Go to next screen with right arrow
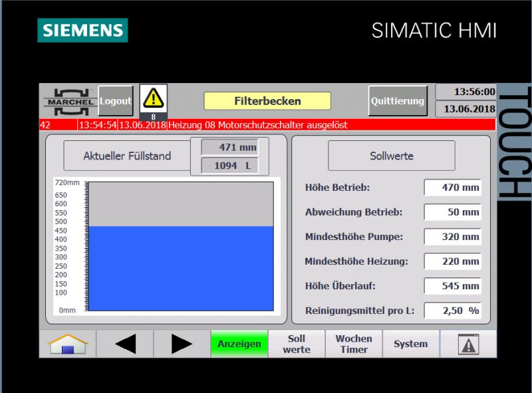532x393 pixels. (x=182, y=344)
